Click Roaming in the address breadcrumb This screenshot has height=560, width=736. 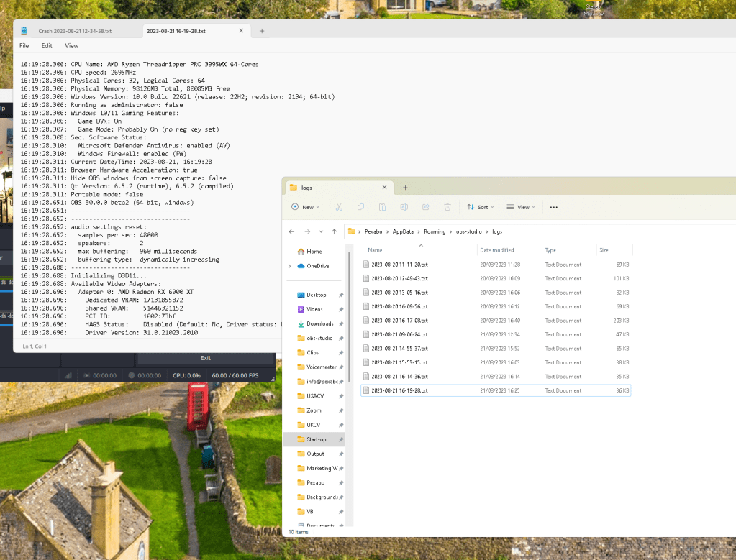click(435, 231)
